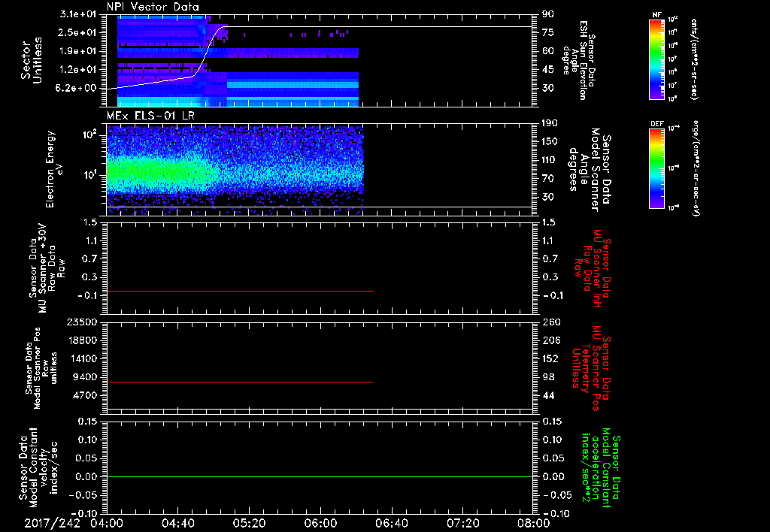Select the 'NPI Vector Data' panel title
770x532 pixels.
click(153, 7)
